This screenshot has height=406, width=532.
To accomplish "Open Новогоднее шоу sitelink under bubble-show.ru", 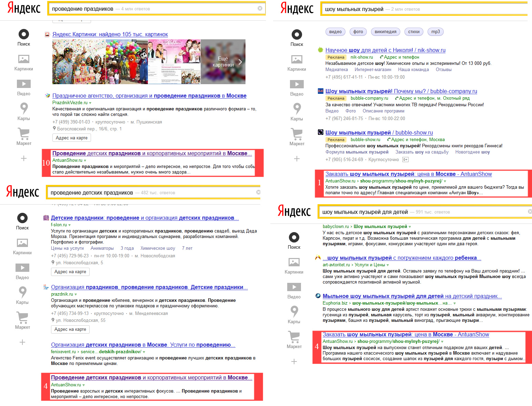I will pos(472,152).
